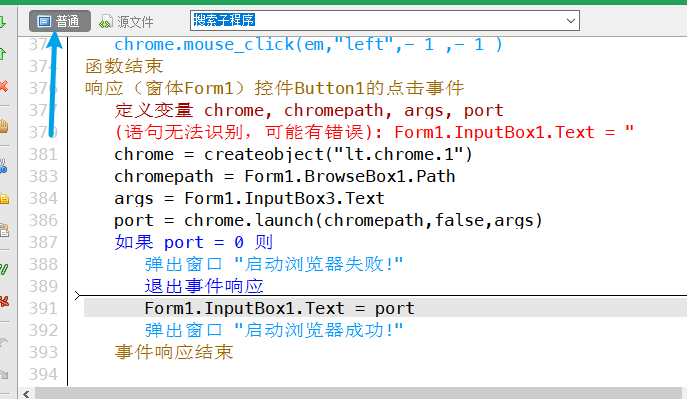Screen dimensions: 687x399
Task: Click line number 391 in the gutter
Action: coord(43,308)
